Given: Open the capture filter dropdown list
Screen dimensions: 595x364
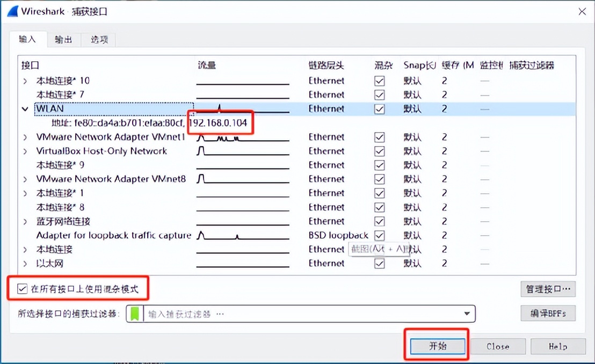Looking at the screenshot, I should (x=467, y=314).
